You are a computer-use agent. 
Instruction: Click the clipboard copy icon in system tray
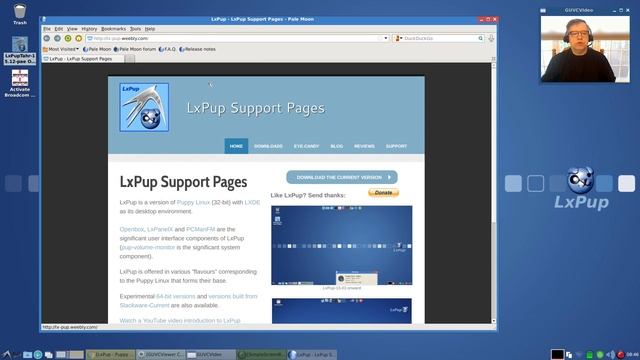point(569,355)
